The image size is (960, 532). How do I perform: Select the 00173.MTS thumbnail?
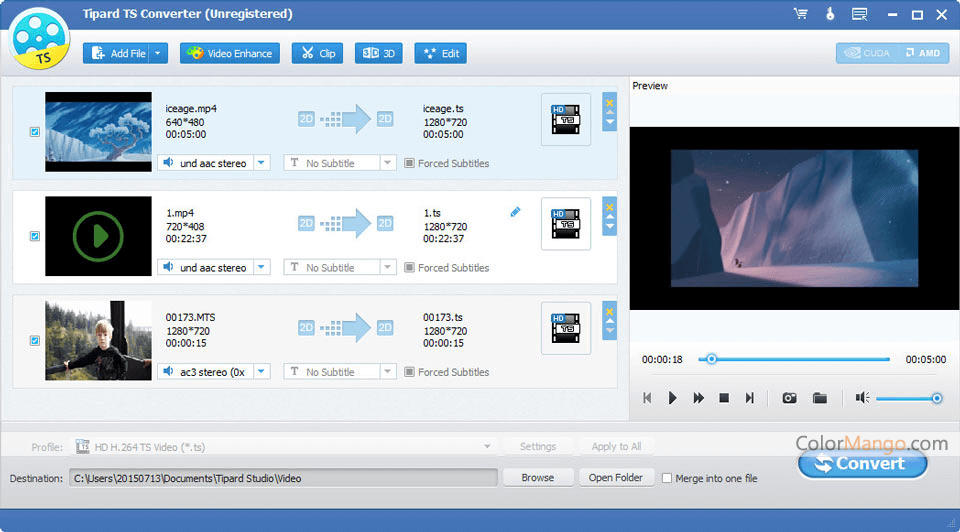[98, 340]
